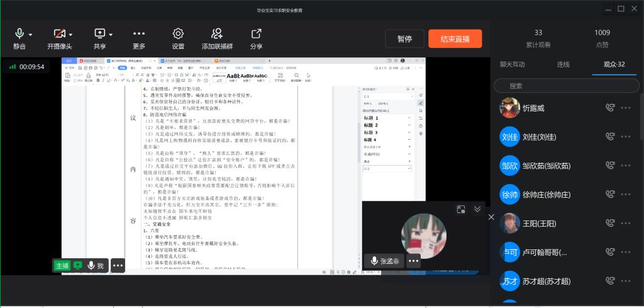The width and height of the screenshot is (644, 308).
Task: Toggle 张孟非's microphone in the video tile
Action: click(375, 261)
